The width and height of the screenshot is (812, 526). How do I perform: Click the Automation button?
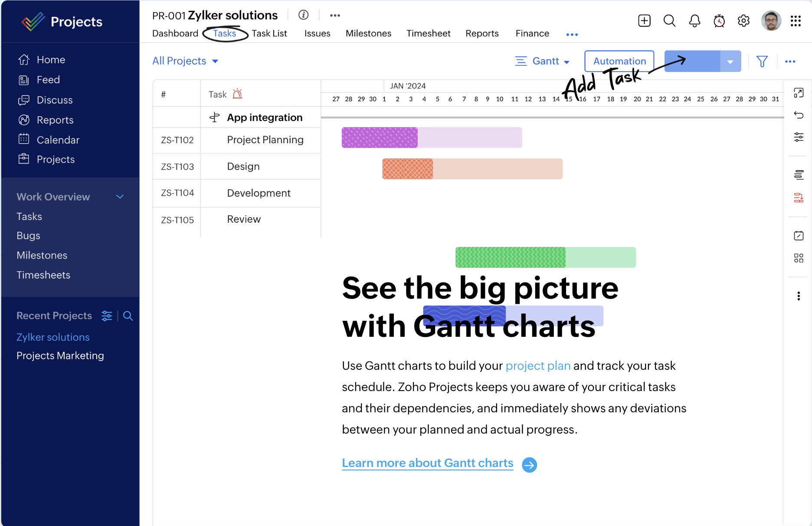coord(619,61)
